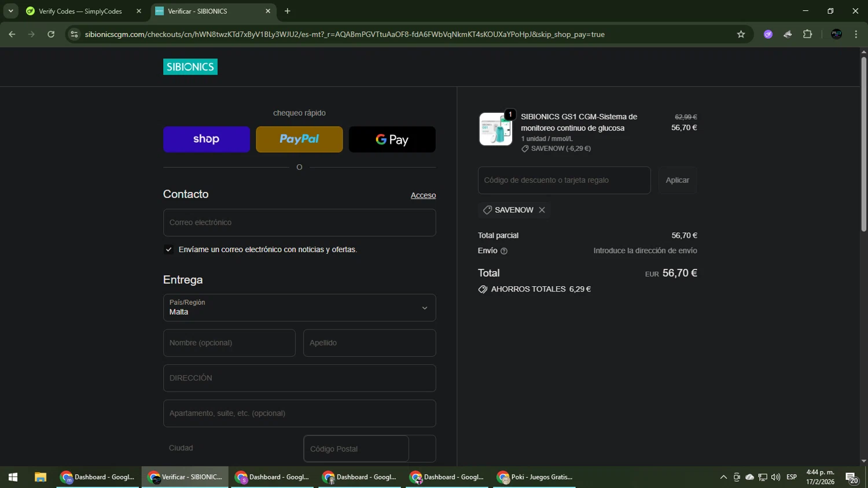Screen dimensions: 868x488
Task: Select Google Pay checkout
Action: click(392, 139)
